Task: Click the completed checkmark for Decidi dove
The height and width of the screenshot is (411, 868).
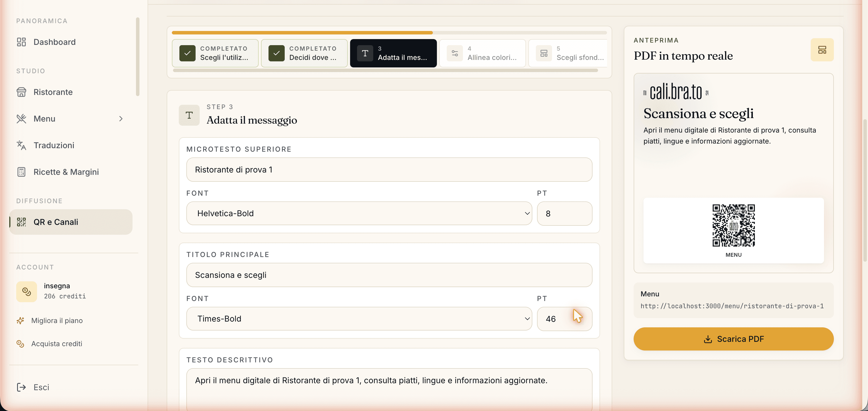Action: pyautogui.click(x=276, y=53)
